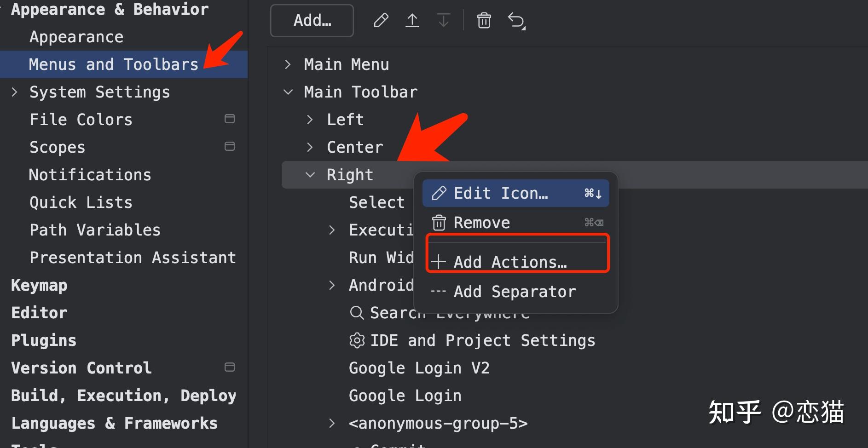
Task: Click the panel icon next to File Colors
Action: click(x=230, y=119)
